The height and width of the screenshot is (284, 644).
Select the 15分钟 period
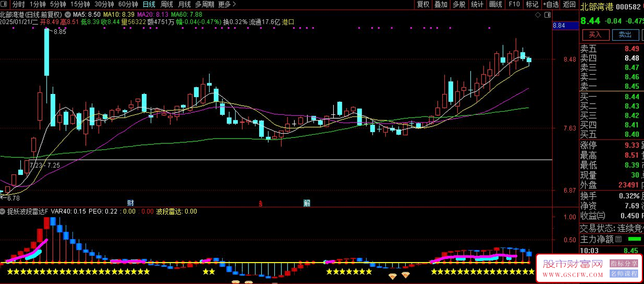point(80,4)
